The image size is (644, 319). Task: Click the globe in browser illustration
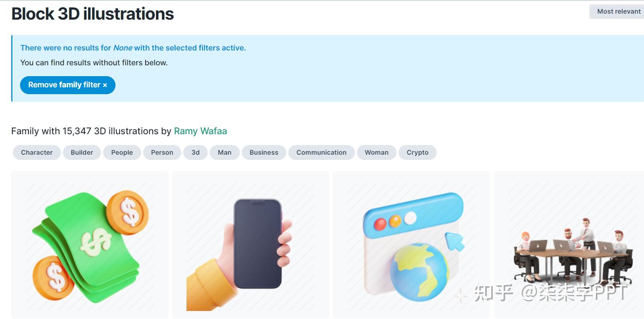click(x=419, y=272)
